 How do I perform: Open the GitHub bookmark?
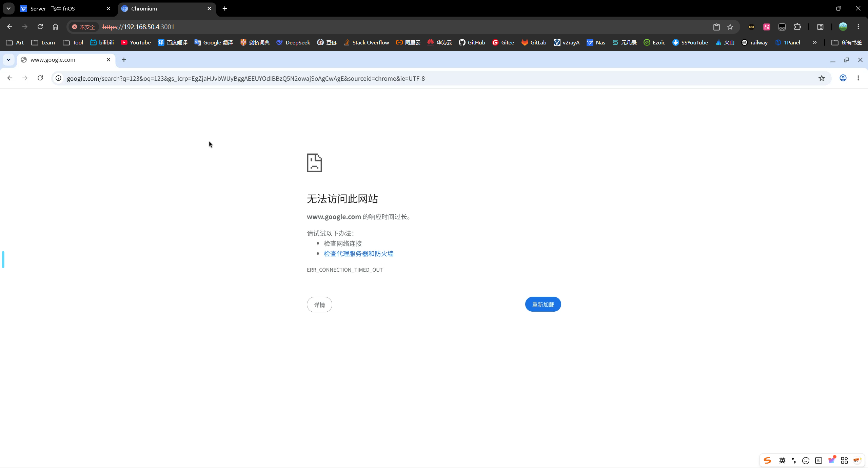(x=472, y=42)
